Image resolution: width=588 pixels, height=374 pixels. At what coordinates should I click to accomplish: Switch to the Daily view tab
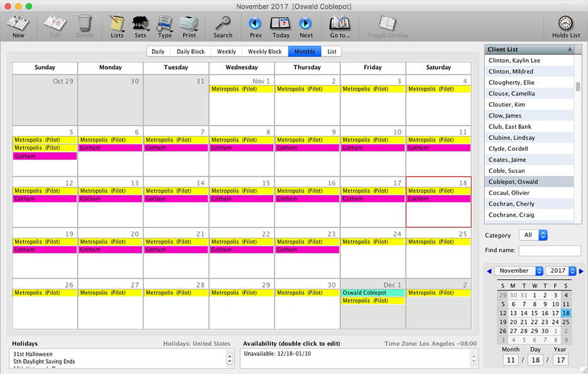pos(158,52)
